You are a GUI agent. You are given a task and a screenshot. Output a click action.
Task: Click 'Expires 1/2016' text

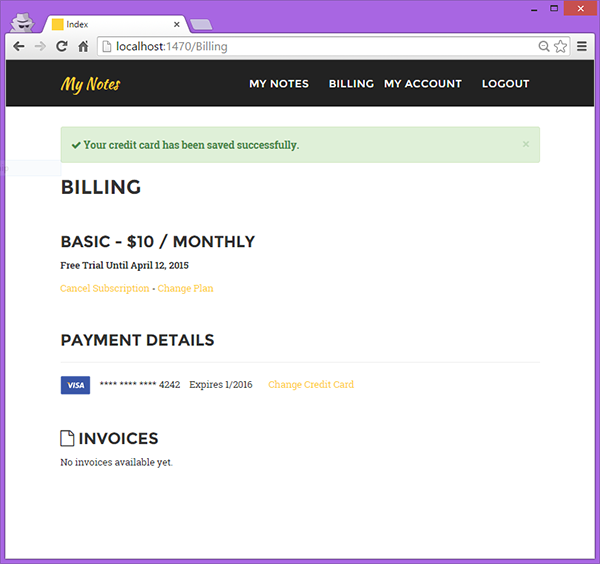coord(221,385)
